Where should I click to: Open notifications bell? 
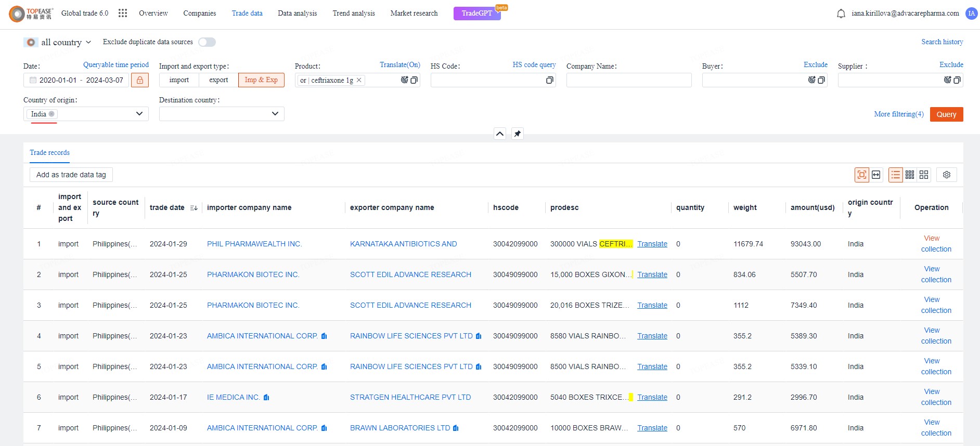coord(841,14)
